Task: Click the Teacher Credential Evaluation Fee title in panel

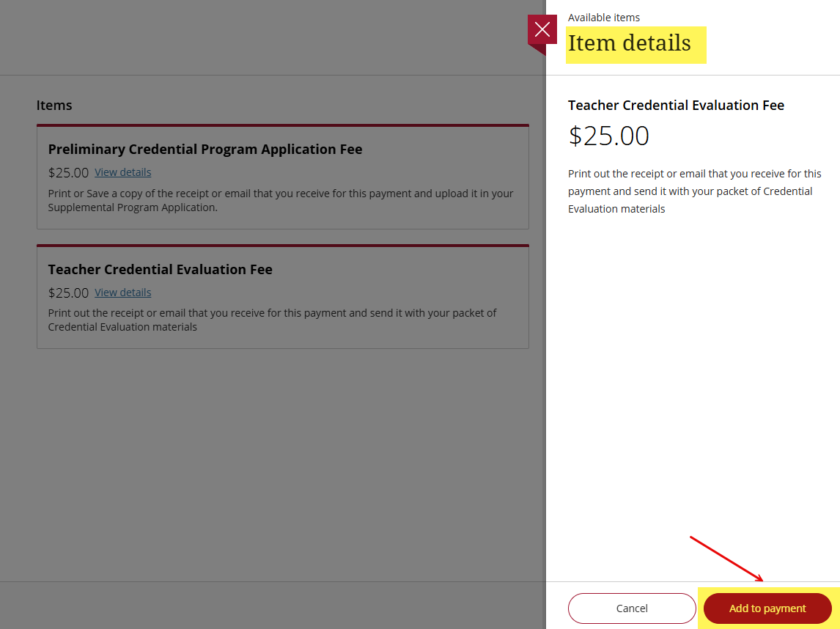Action: tap(676, 105)
